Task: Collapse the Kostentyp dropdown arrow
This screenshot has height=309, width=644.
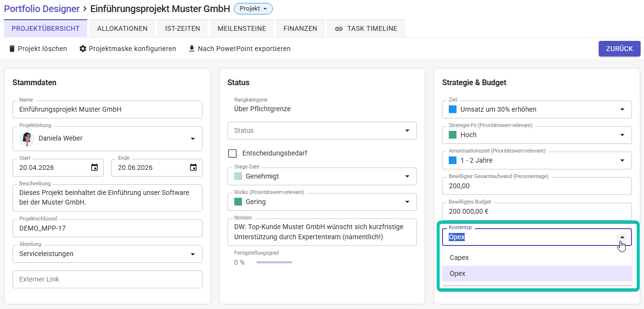Action: tap(622, 237)
